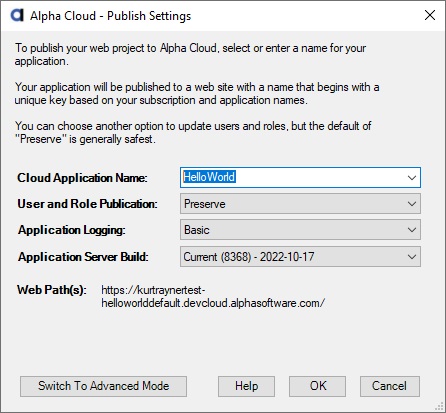446x413 pixels.
Task: Open Help for publish settings
Action: click(x=246, y=386)
